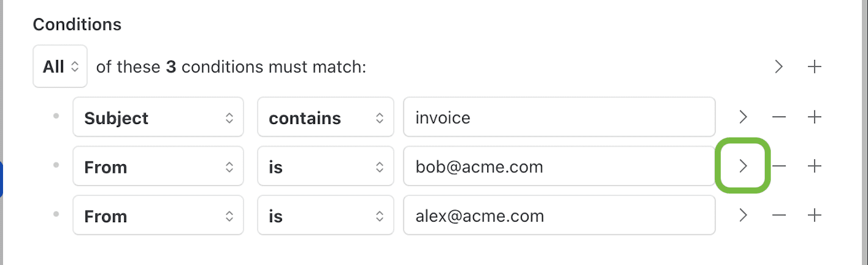Remove the Subject contains invoice condition

tap(779, 117)
